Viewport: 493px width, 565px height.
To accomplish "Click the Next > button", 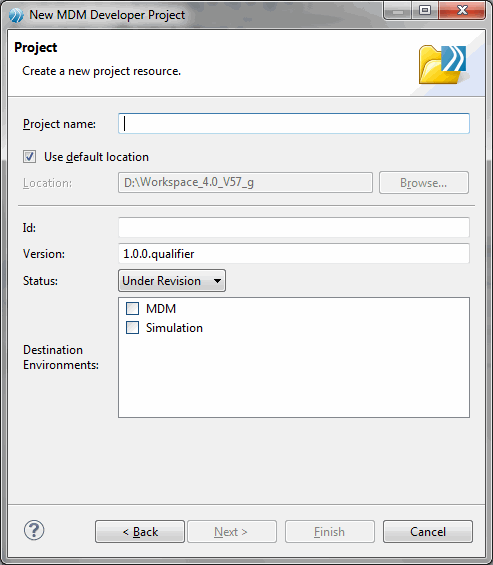I will 232,531.
